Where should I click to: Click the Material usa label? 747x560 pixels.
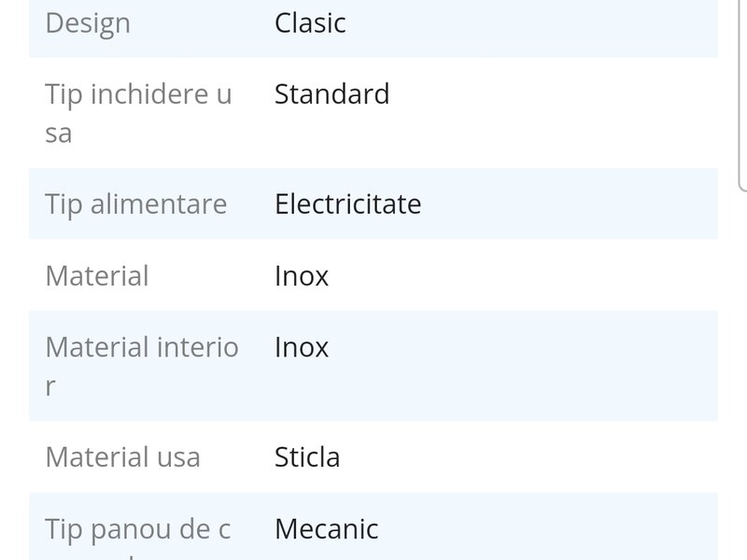pos(122,457)
